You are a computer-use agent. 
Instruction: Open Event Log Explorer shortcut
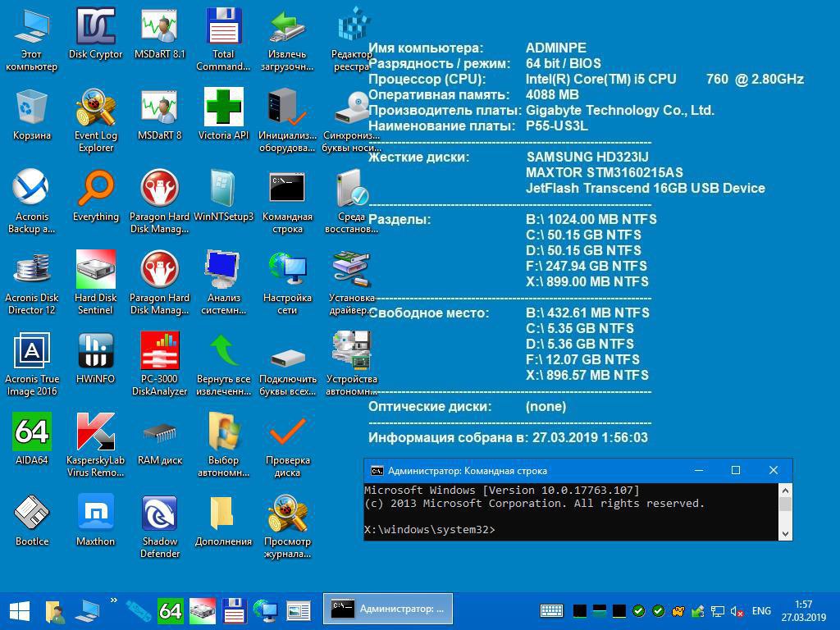coord(95,120)
